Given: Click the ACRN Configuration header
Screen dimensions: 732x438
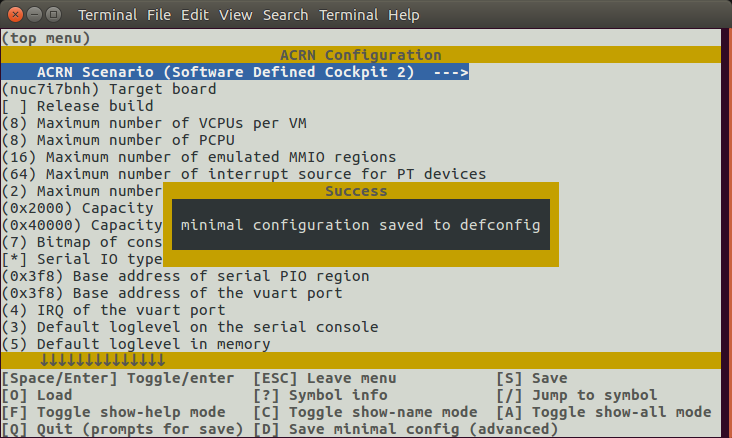Looking at the screenshot, I should click(x=360, y=55).
